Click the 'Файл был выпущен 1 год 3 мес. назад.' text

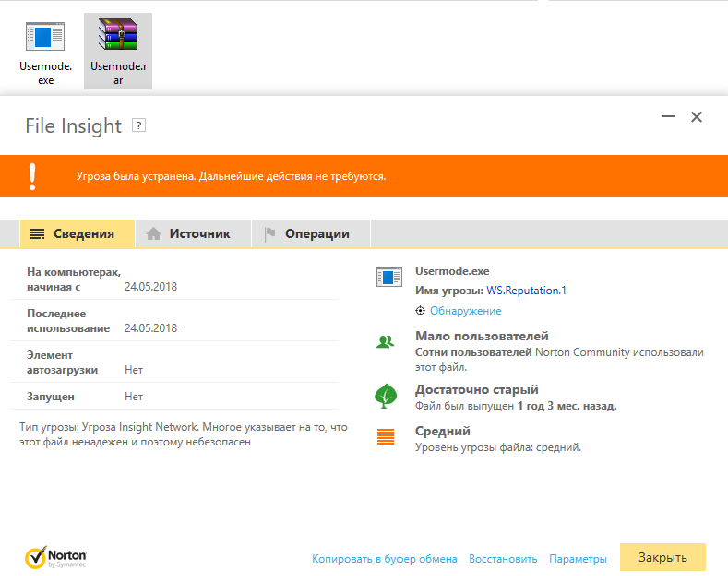point(516,406)
